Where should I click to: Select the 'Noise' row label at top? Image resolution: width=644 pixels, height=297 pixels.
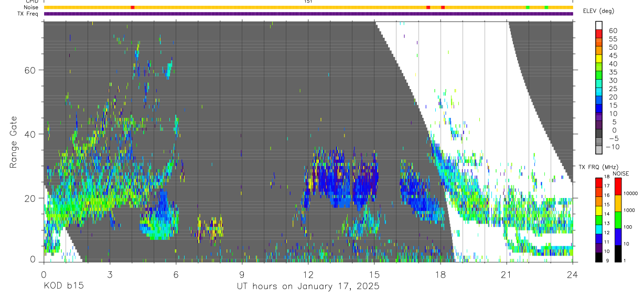pyautogui.click(x=31, y=7)
